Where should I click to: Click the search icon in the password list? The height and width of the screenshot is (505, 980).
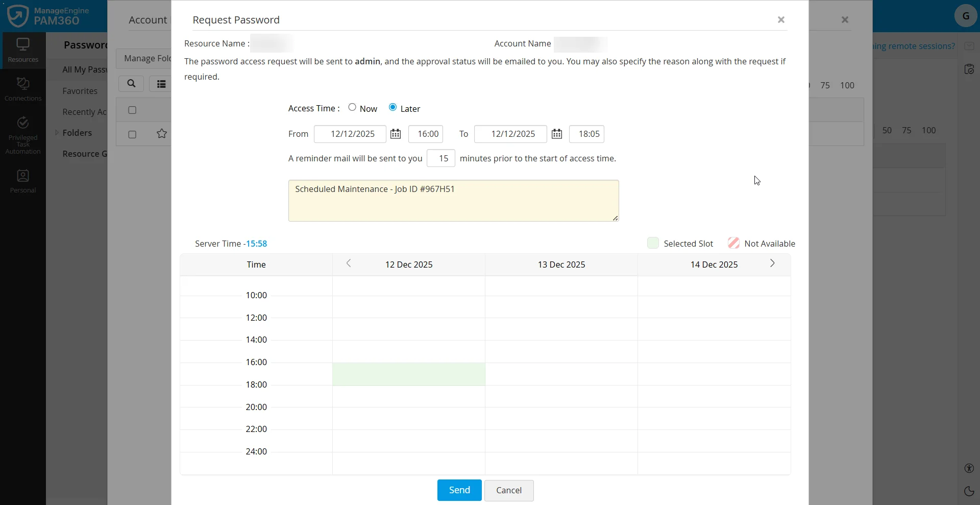[x=131, y=84]
